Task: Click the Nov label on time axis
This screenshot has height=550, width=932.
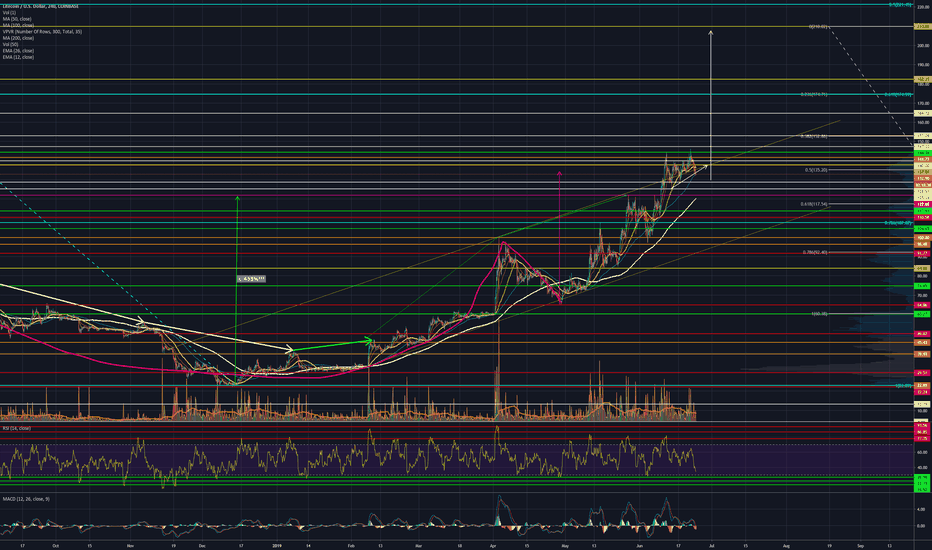Action: [131, 545]
